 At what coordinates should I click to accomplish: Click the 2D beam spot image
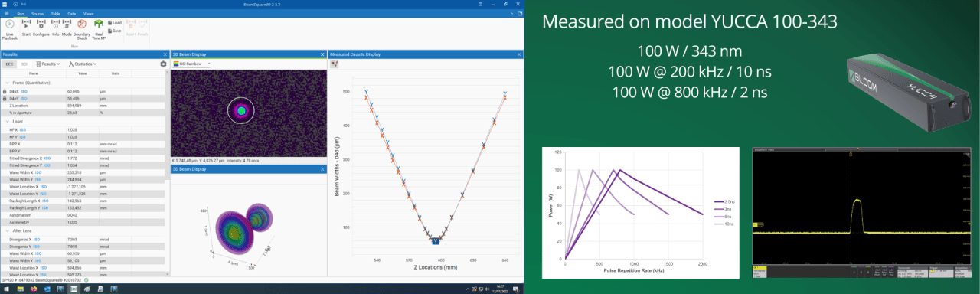[242, 111]
